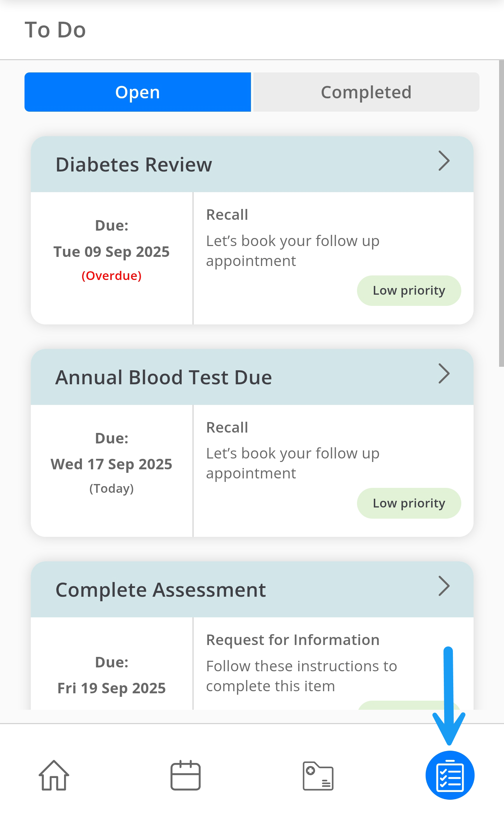Expand the Annual Blood Test Due chevron
This screenshot has width=504, height=813.
click(444, 374)
